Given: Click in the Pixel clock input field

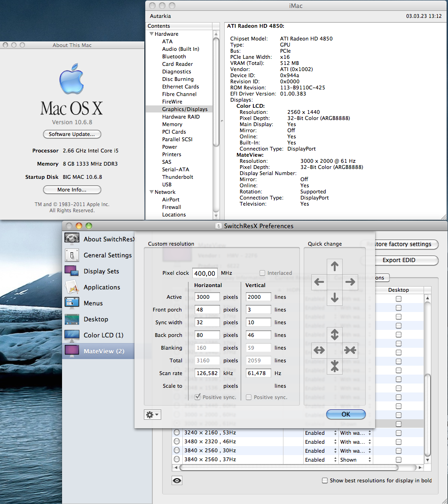Looking at the screenshot, I should coord(206,272).
